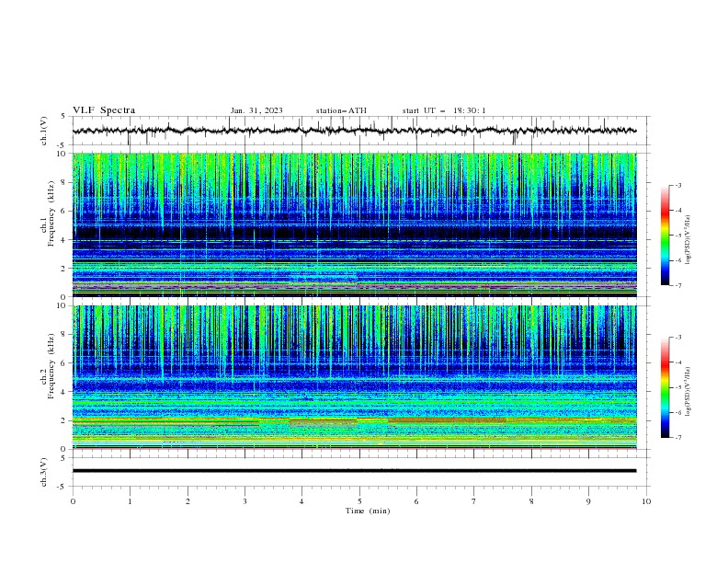This screenshot has width=728, height=563.
Task: Click the ch.2 'Frequency (kHz)' axis label
Action: click(x=51, y=366)
